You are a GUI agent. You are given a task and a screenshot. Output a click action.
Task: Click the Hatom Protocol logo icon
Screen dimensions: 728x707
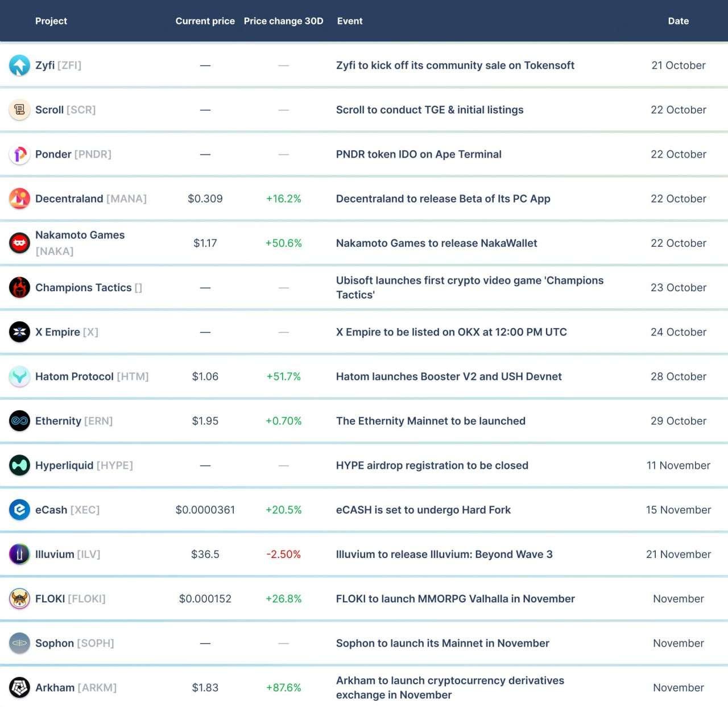(x=19, y=377)
